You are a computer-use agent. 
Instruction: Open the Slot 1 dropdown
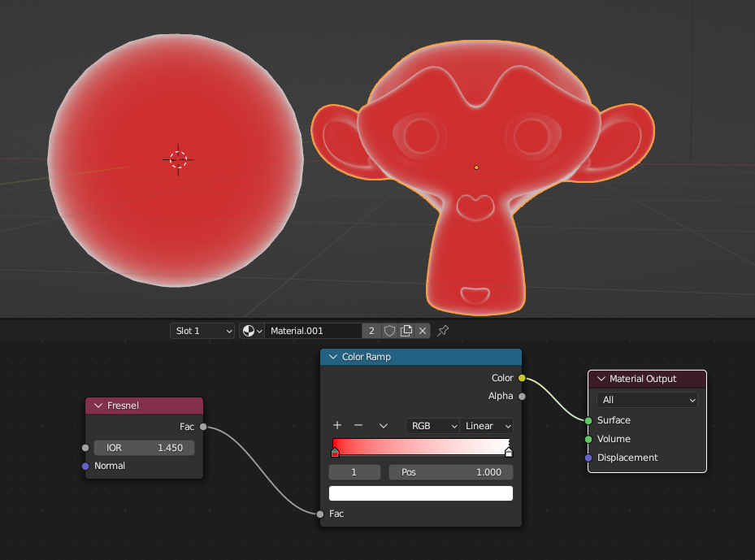pyautogui.click(x=202, y=331)
